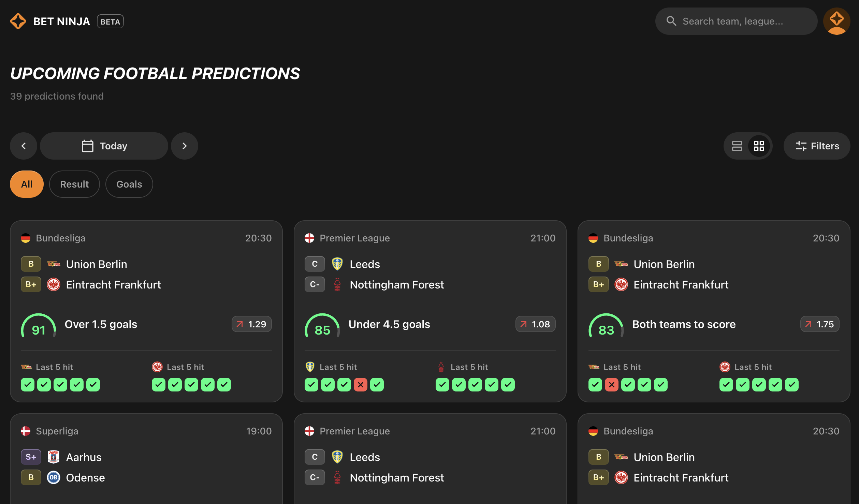
Task: Select the Result filter tab
Action: (x=74, y=184)
